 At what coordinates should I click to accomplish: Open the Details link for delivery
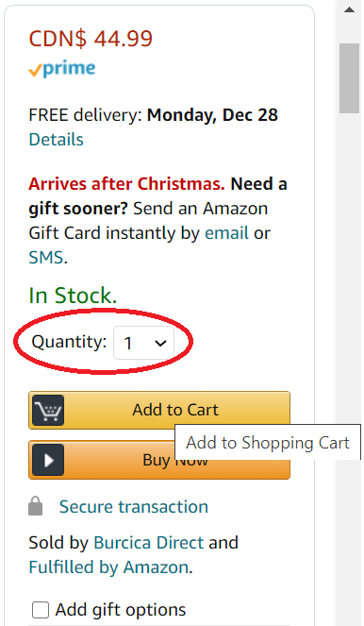click(57, 140)
